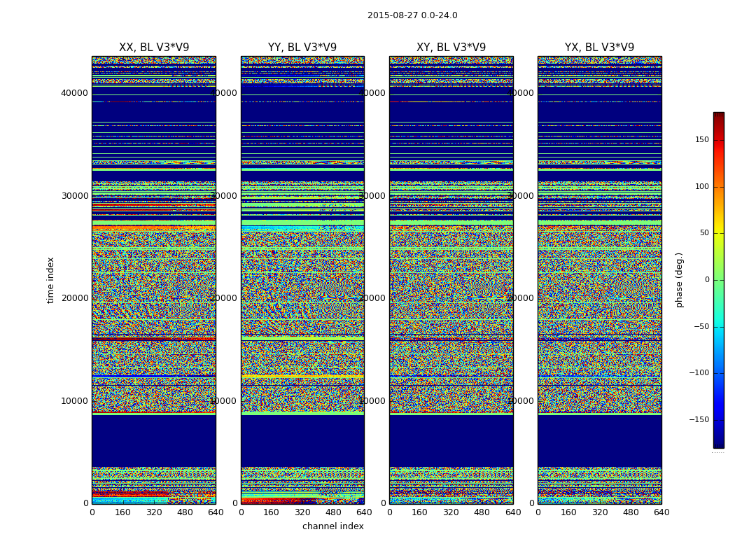Screen dimensions: 735x560
Task: Click the 640 x-tick under YX panel
Action: point(661,512)
